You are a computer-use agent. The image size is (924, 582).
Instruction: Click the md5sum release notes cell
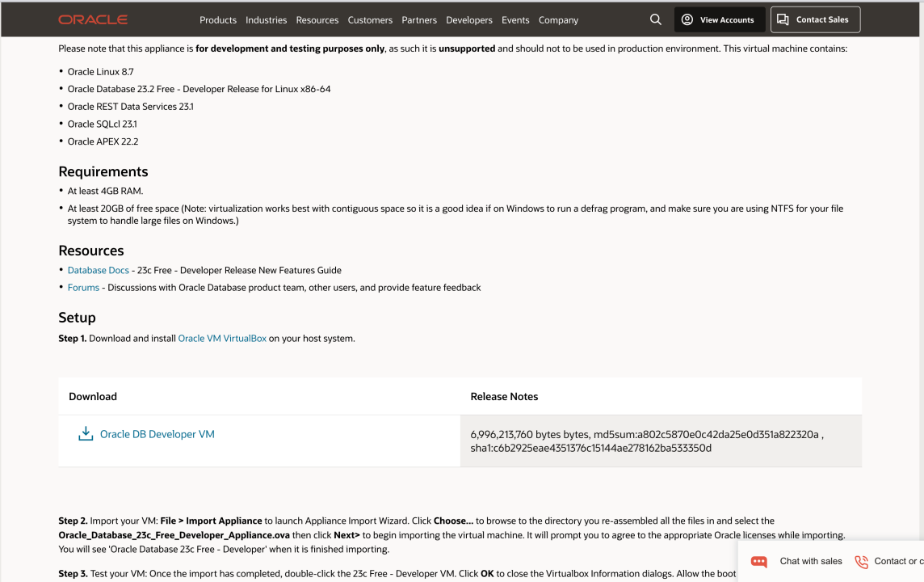[661, 441]
